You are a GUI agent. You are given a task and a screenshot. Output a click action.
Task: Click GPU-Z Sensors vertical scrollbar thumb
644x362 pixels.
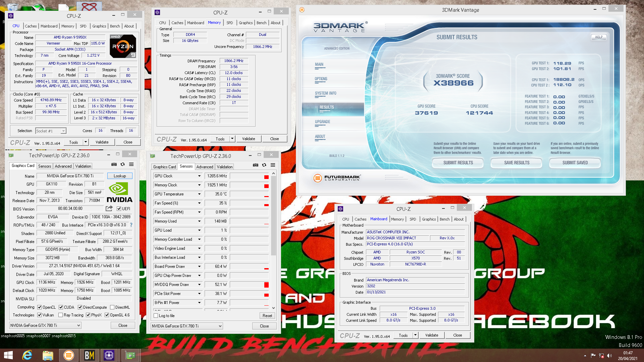click(273, 216)
